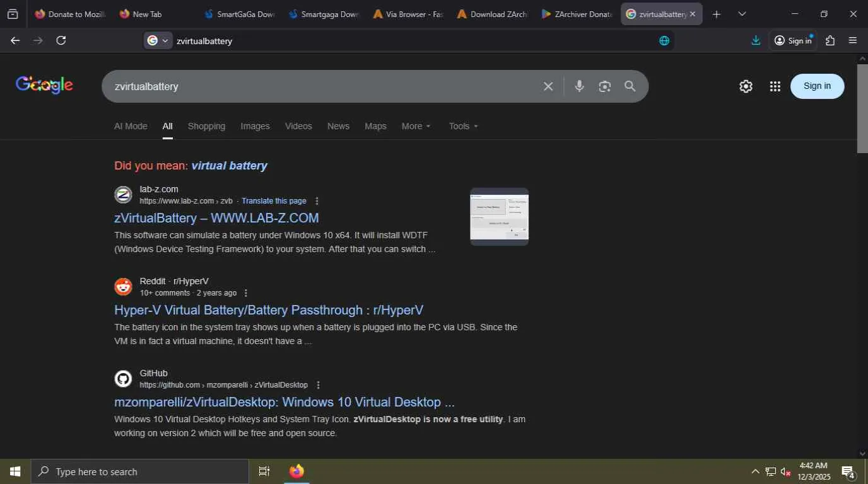Open Firefox application hamburger menu
The image size is (868, 484).
(x=853, y=40)
